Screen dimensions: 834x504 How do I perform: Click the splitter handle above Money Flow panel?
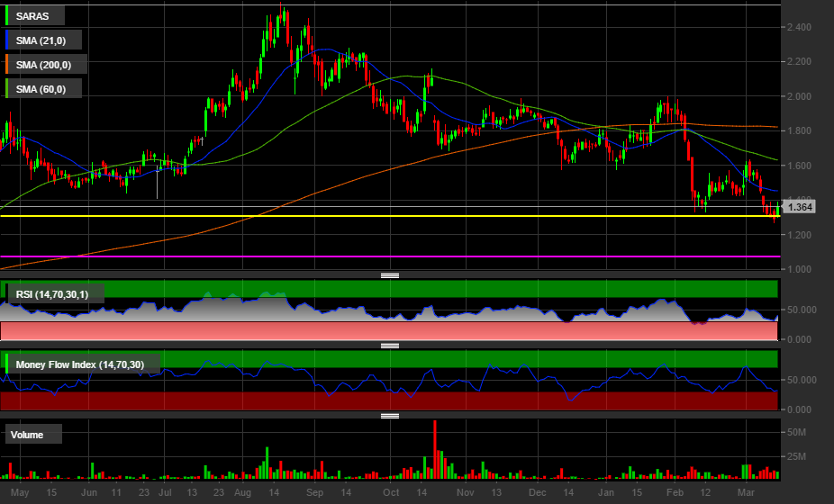pos(389,346)
